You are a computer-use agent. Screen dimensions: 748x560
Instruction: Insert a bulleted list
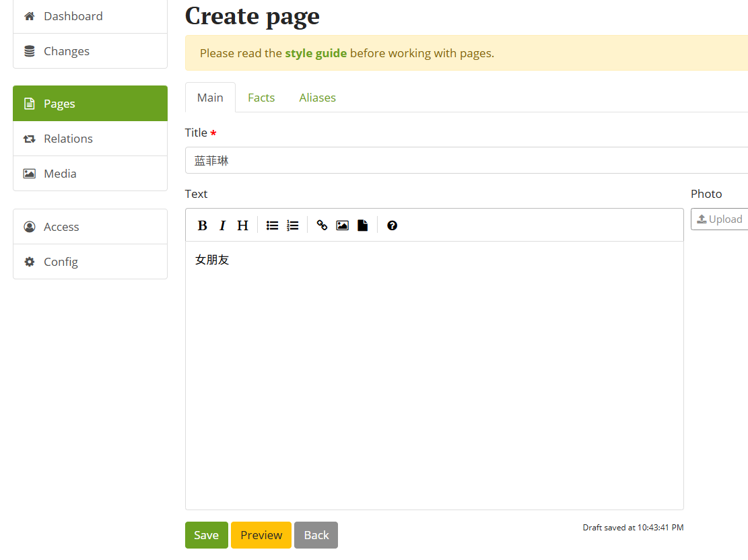pos(273,225)
